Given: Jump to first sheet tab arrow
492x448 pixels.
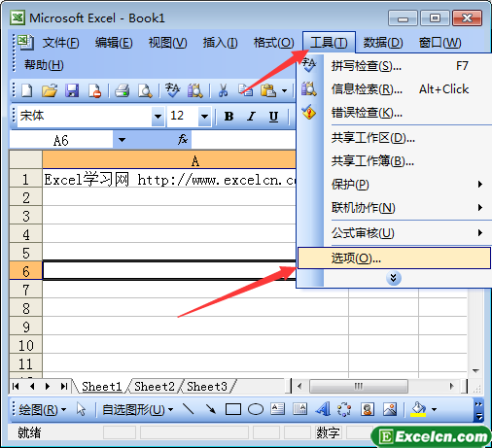Looking at the screenshot, I should click(16, 386).
